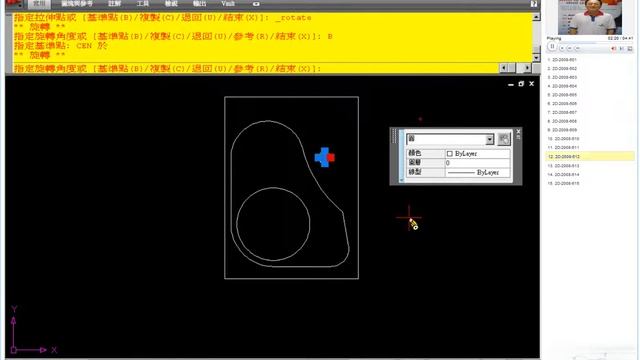Select highlighted playlist entry number 12
The width and height of the screenshot is (640, 360).
[590, 156]
